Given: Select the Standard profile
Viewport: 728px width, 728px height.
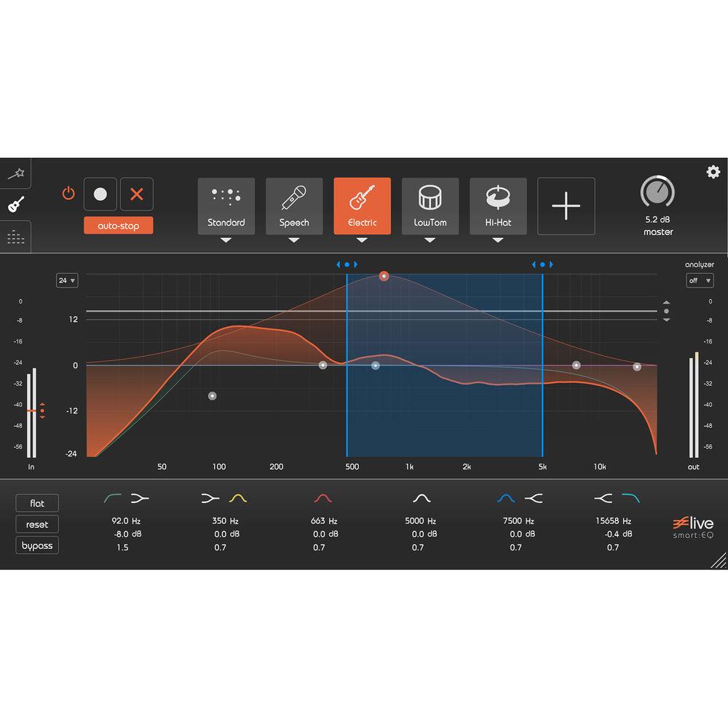Looking at the screenshot, I should (x=226, y=206).
